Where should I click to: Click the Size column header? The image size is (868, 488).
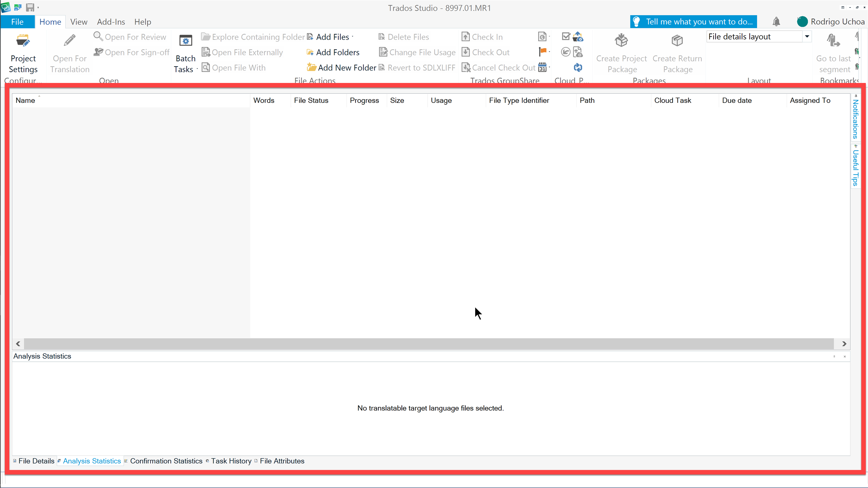point(407,100)
